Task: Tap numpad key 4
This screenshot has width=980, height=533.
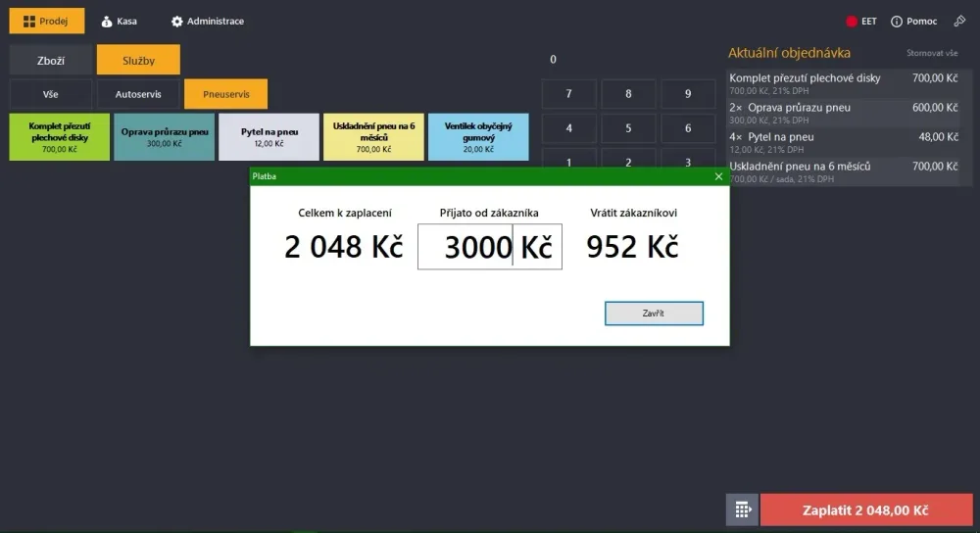Action: tap(568, 128)
